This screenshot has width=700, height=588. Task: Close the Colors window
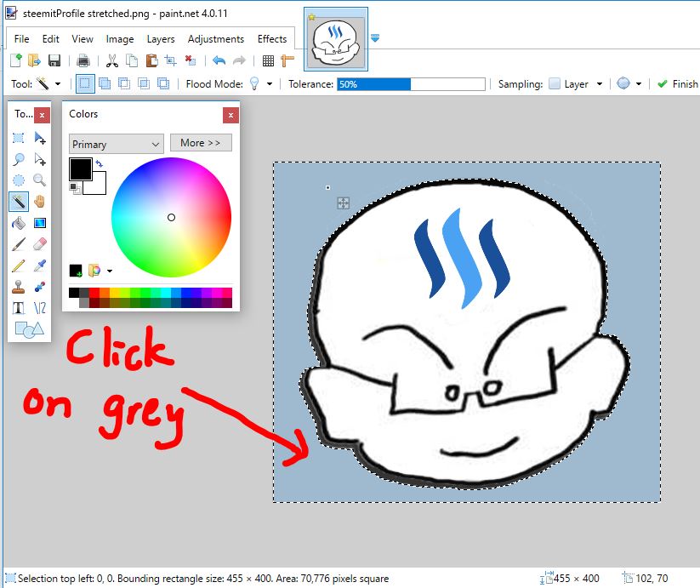(230, 115)
